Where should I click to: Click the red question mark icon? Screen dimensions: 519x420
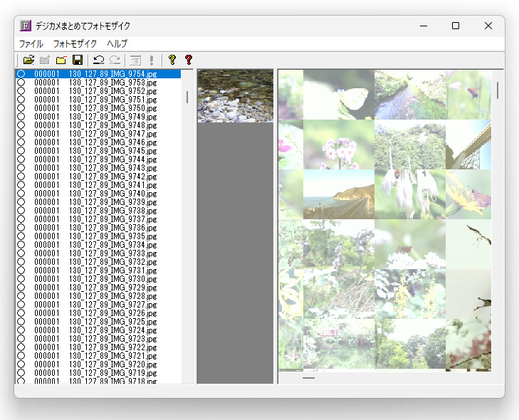point(189,60)
